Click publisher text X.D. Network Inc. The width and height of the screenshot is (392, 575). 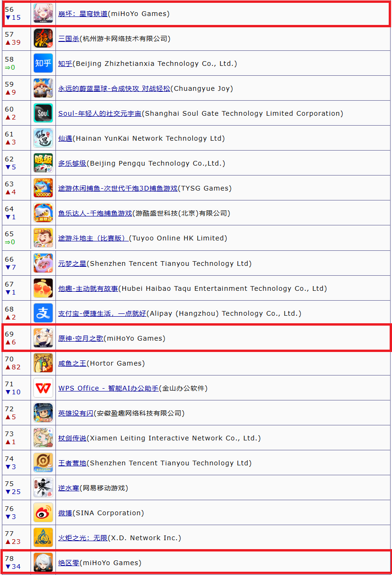click(144, 538)
